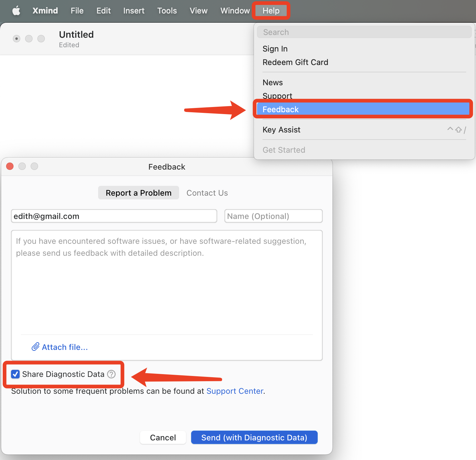Click Send (with Diagnostic Data) button
476x460 pixels.
tap(254, 438)
